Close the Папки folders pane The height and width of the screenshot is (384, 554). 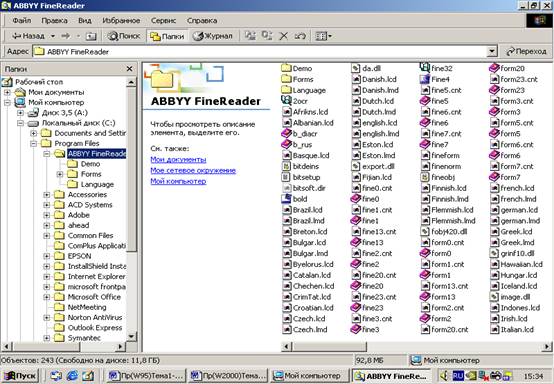pos(129,69)
